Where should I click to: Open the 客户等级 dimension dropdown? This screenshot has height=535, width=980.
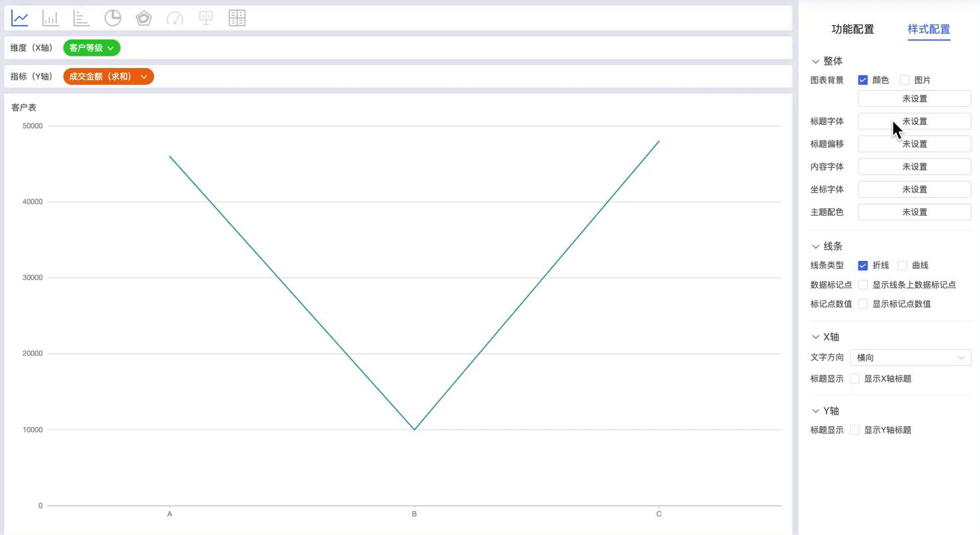pyautogui.click(x=92, y=48)
